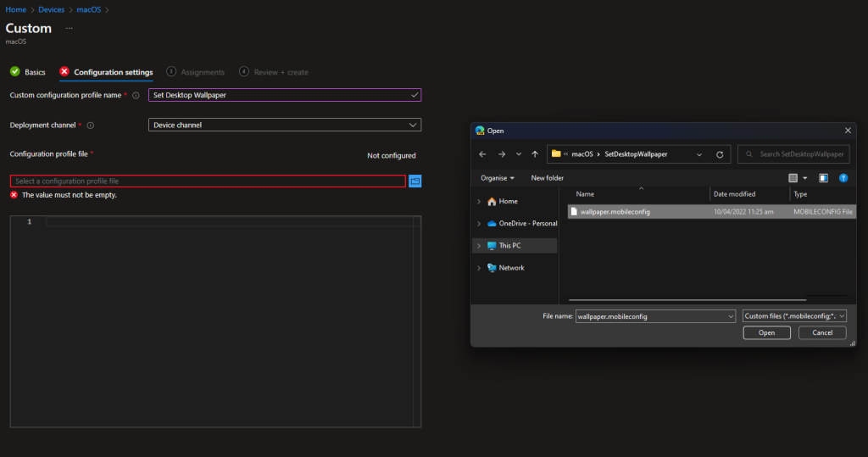Viewport: 868px width, 457px height.
Task: Expand the OneDrive - Personal tree node
Action: tap(479, 224)
